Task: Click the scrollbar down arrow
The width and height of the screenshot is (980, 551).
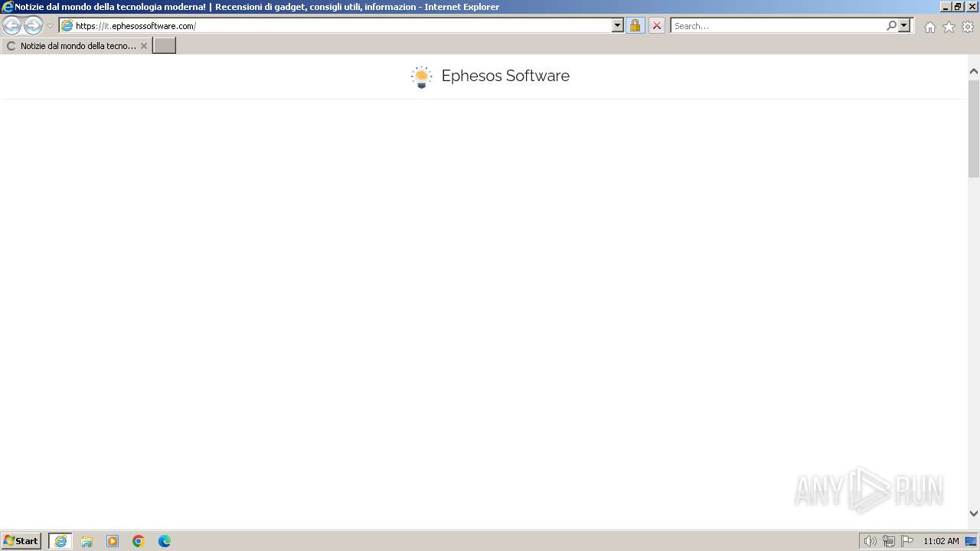Action: click(974, 514)
